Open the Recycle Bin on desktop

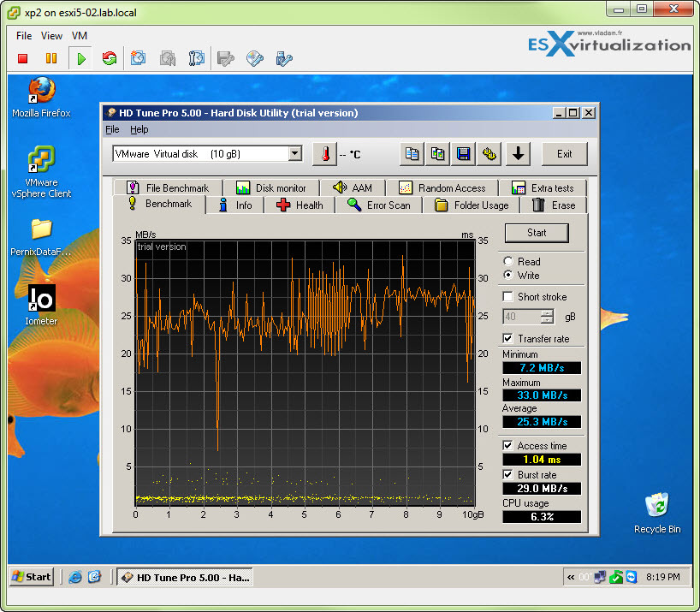tap(657, 513)
